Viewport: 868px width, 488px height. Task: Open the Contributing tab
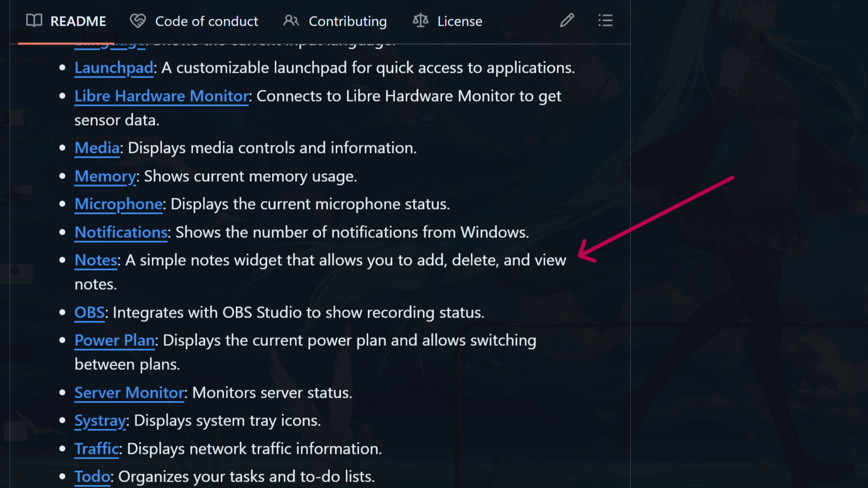coord(347,21)
